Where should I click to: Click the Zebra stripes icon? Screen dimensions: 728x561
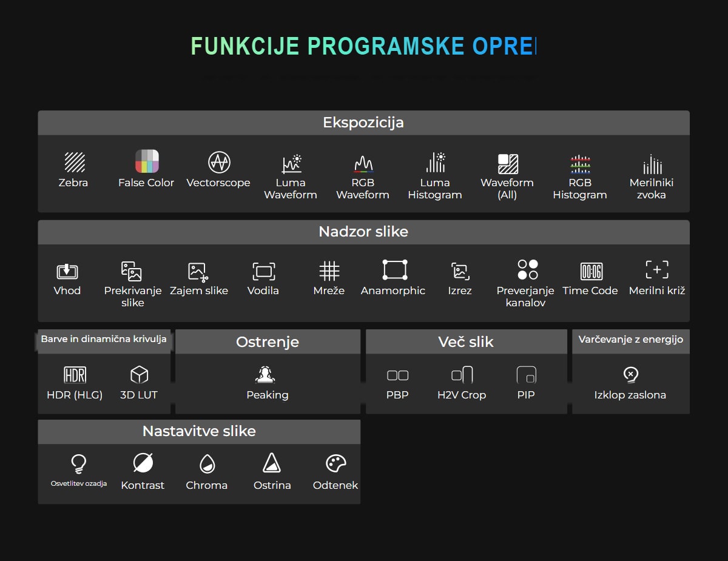click(x=74, y=162)
